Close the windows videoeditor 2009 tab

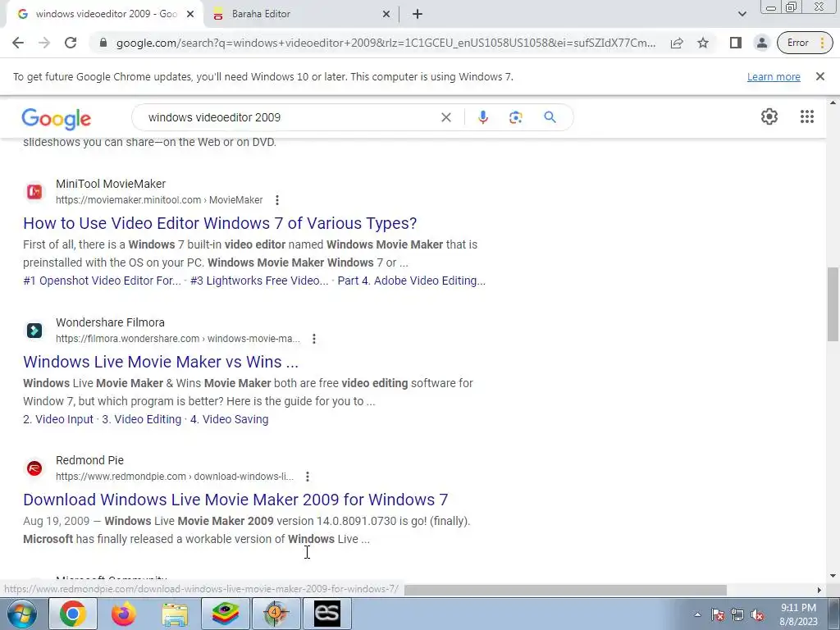click(190, 14)
